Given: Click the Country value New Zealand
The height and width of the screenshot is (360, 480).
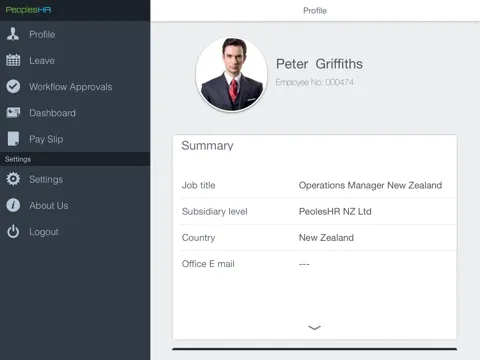Looking at the screenshot, I should click(x=326, y=238).
